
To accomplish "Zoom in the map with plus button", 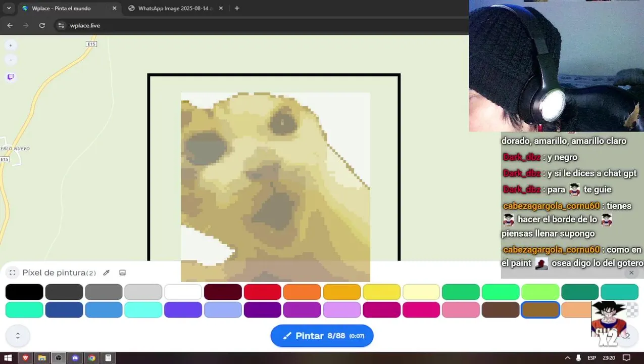I will pos(11,45).
